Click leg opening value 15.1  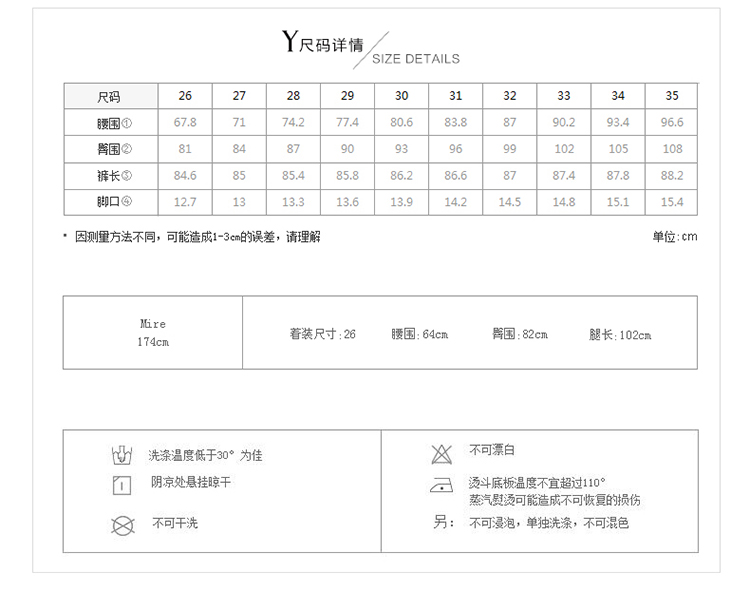(618, 202)
